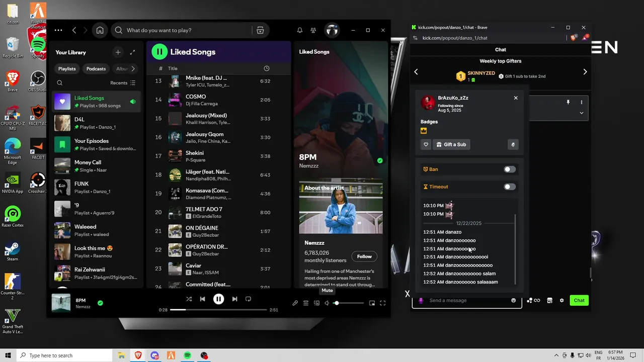Connect to a device icon

click(316, 303)
